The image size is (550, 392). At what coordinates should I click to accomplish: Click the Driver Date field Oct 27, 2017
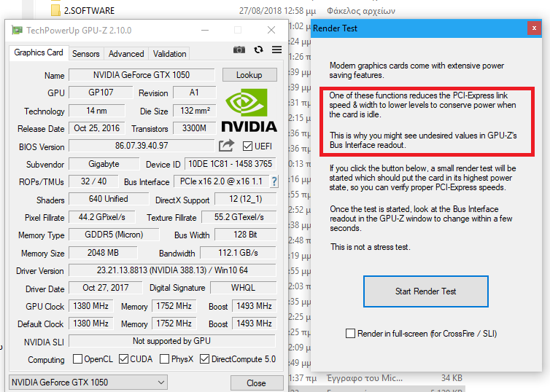click(x=106, y=288)
